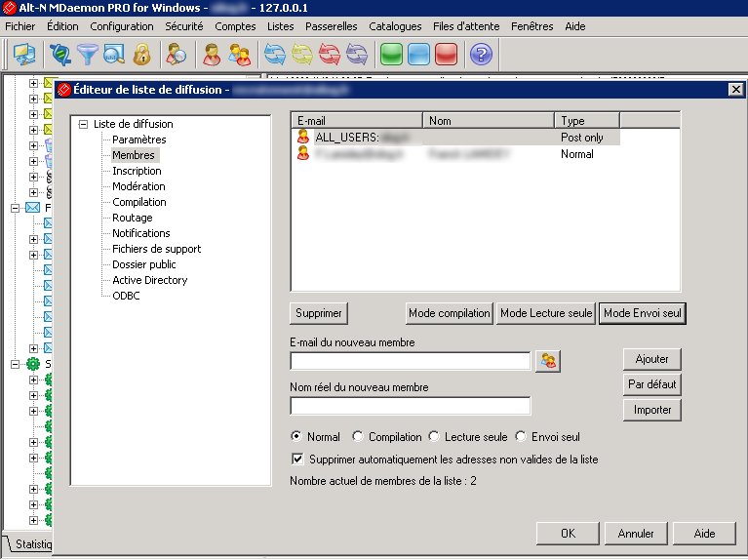This screenshot has width=748, height=560.
Task: Click the ALL_USERS member user icon
Action: [x=303, y=137]
